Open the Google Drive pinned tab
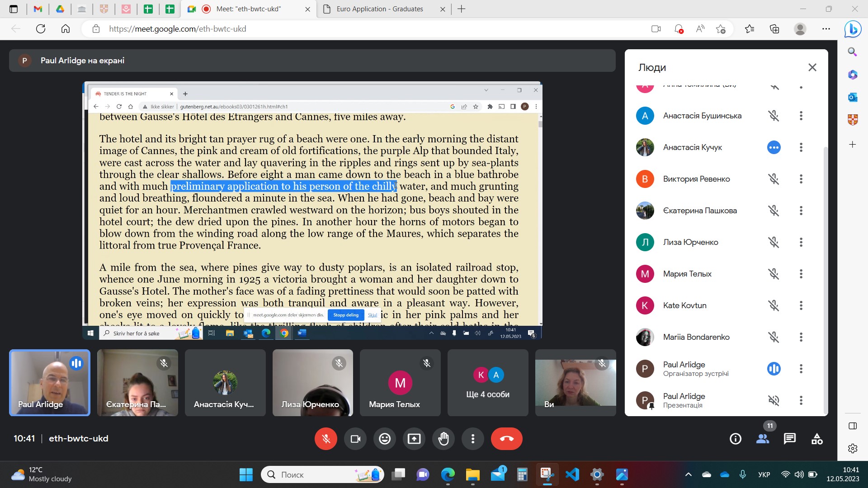868x488 pixels. (60, 9)
